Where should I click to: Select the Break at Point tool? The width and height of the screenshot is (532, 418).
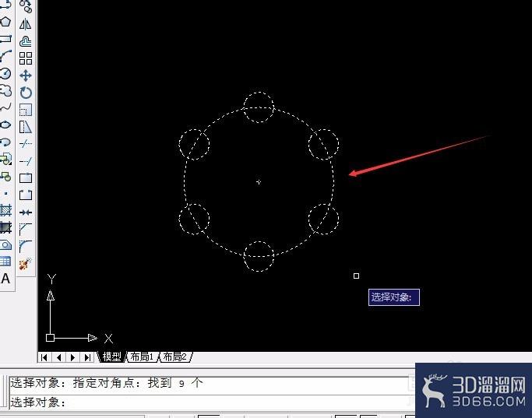click(x=26, y=178)
